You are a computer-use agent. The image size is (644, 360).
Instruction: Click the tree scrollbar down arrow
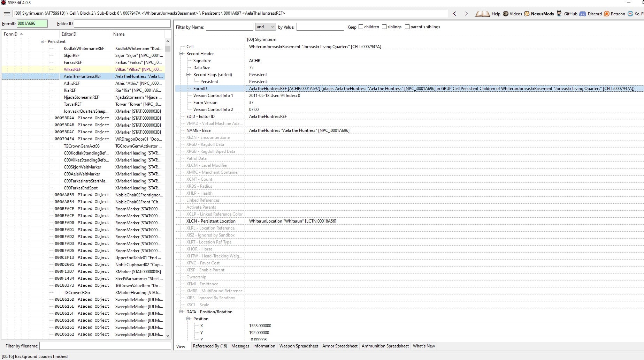coord(168,336)
